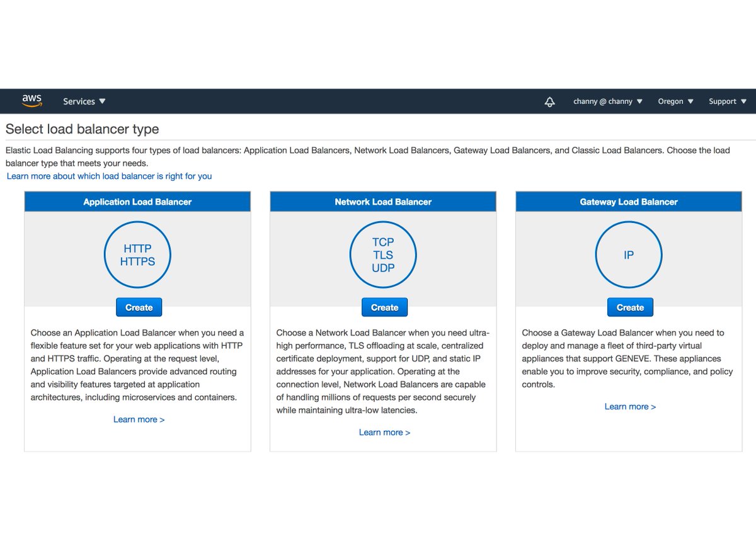The width and height of the screenshot is (756, 548).
Task: Expand the Support menu
Action: [x=728, y=101]
